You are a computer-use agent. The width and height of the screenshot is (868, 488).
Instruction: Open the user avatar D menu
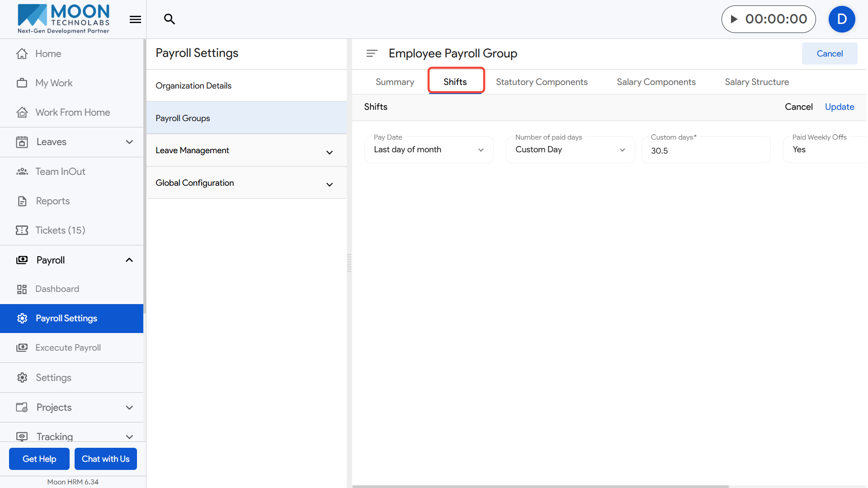coord(841,19)
